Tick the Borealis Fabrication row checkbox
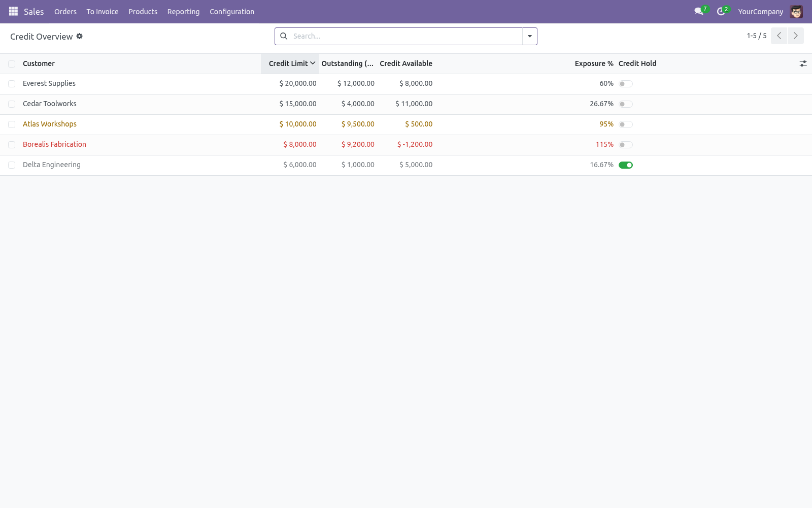Viewport: 812px width, 508px height. pos(12,145)
